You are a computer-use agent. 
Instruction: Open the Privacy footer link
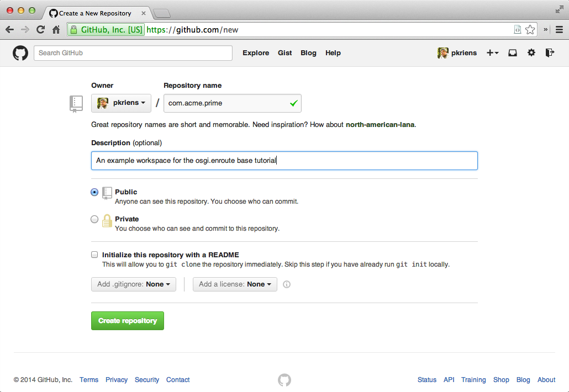click(117, 380)
